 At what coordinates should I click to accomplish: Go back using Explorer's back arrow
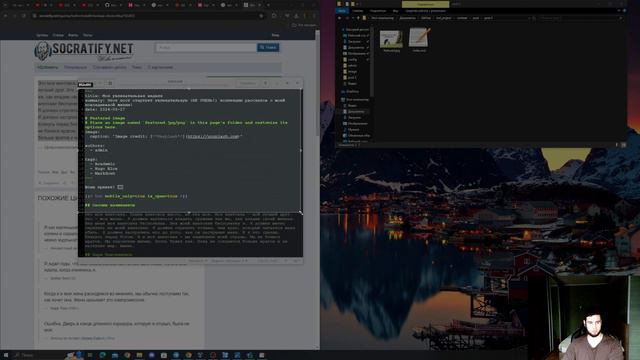click(340, 18)
